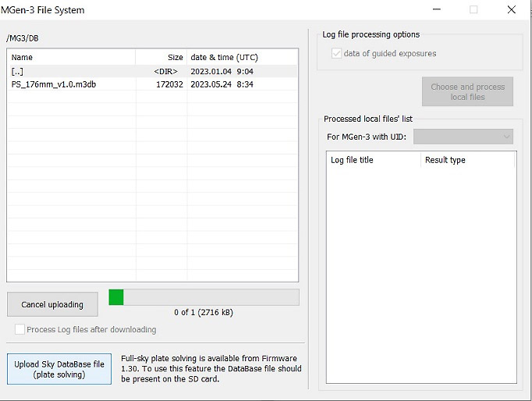Click the Size column header

(161, 57)
